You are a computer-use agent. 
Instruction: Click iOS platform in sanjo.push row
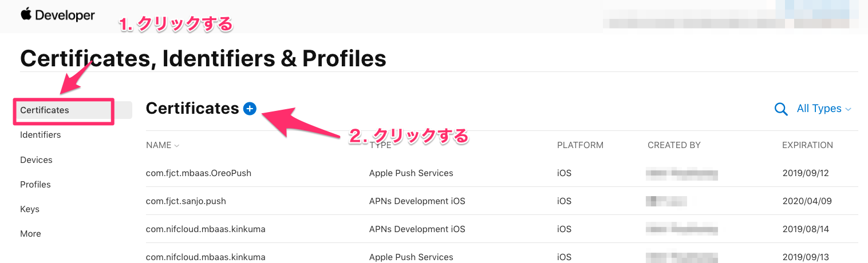coord(564,201)
